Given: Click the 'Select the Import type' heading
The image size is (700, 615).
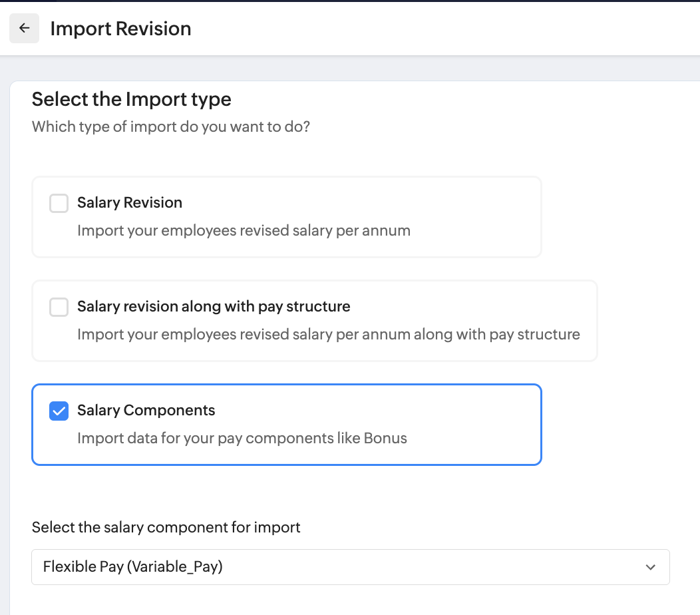Looking at the screenshot, I should [132, 99].
